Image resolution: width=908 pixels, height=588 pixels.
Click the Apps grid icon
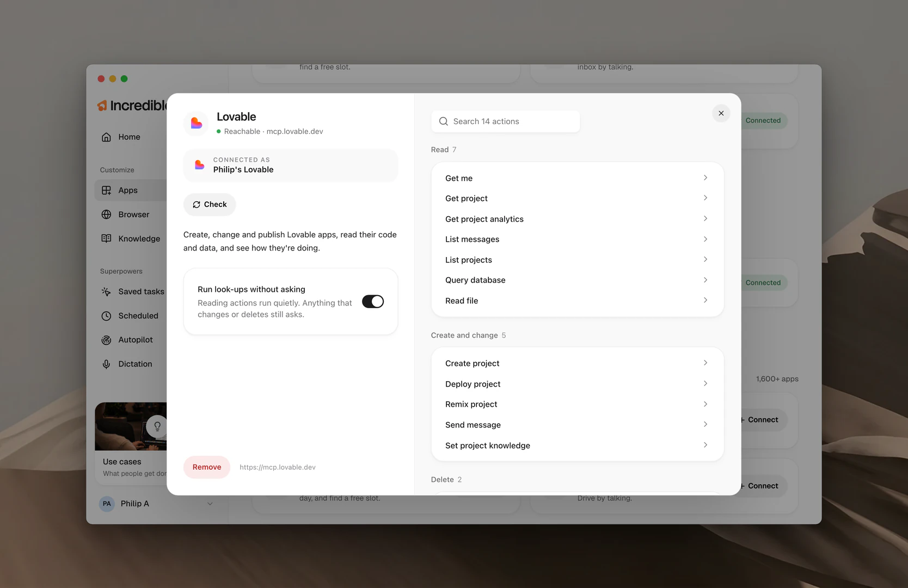pyautogui.click(x=106, y=190)
